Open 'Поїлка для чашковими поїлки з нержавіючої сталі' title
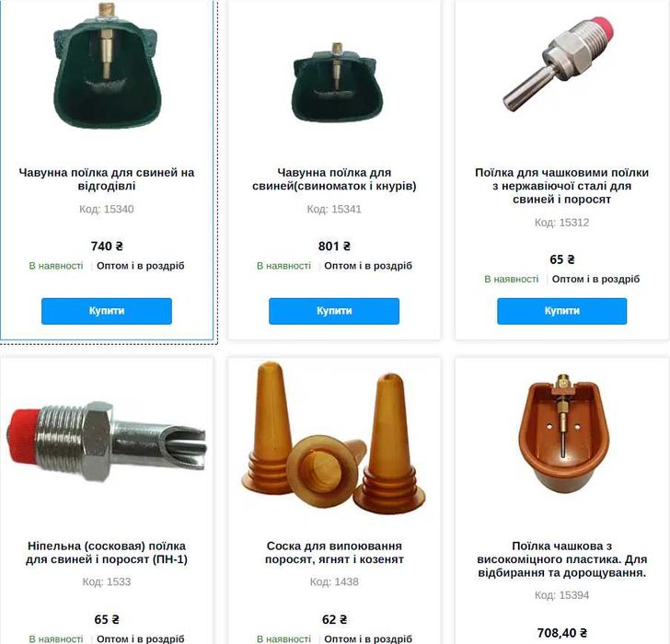 click(x=562, y=186)
